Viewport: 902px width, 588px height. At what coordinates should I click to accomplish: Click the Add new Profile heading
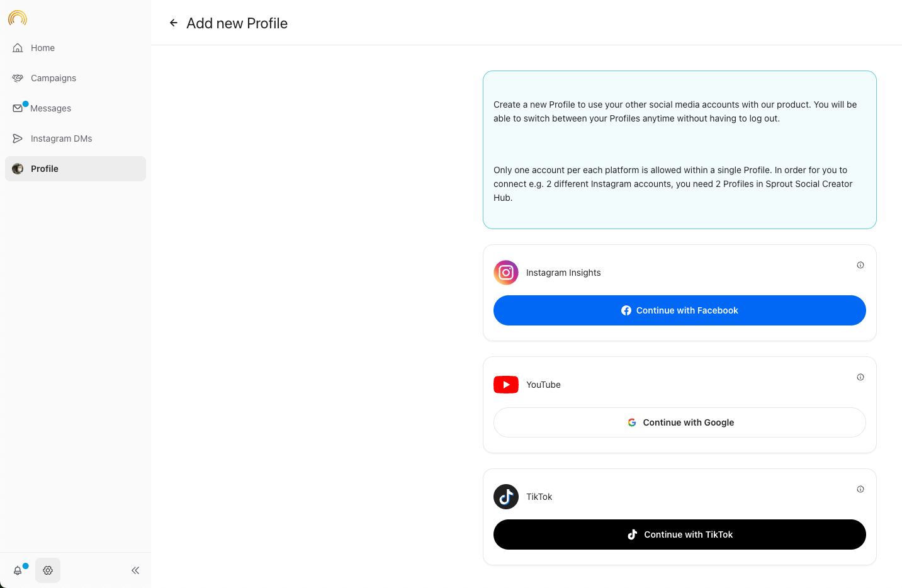(237, 23)
